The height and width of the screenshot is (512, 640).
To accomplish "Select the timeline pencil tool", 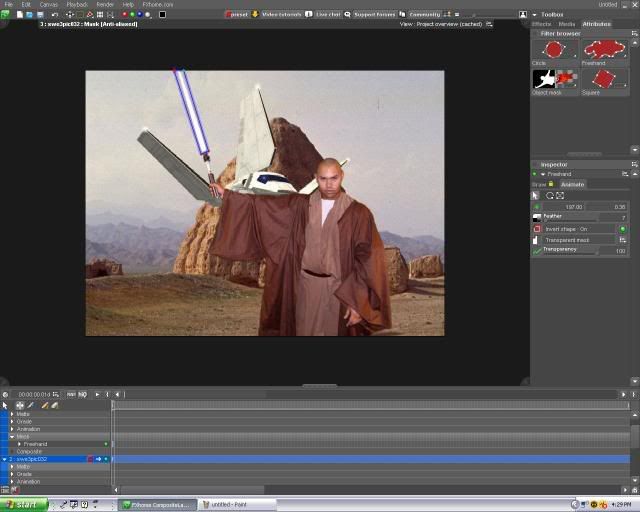I will coord(45,405).
